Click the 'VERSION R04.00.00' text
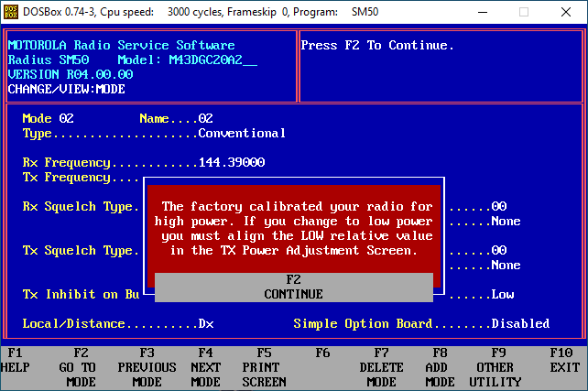 pyautogui.click(x=71, y=74)
